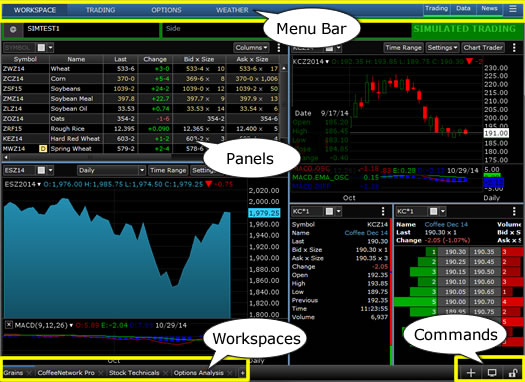Close the MACD(9,12,26) indicator box
Viewport: 525px width, 382px height.
(9, 324)
